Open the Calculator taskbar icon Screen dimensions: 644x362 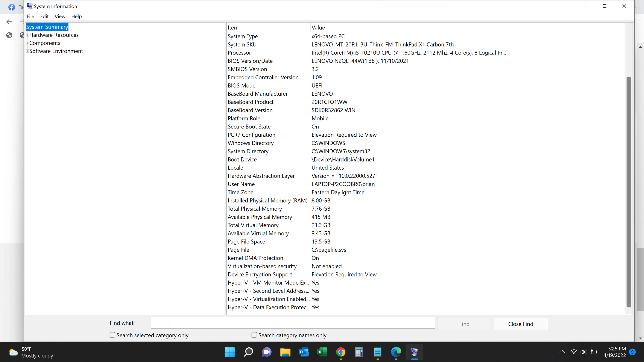point(359,352)
